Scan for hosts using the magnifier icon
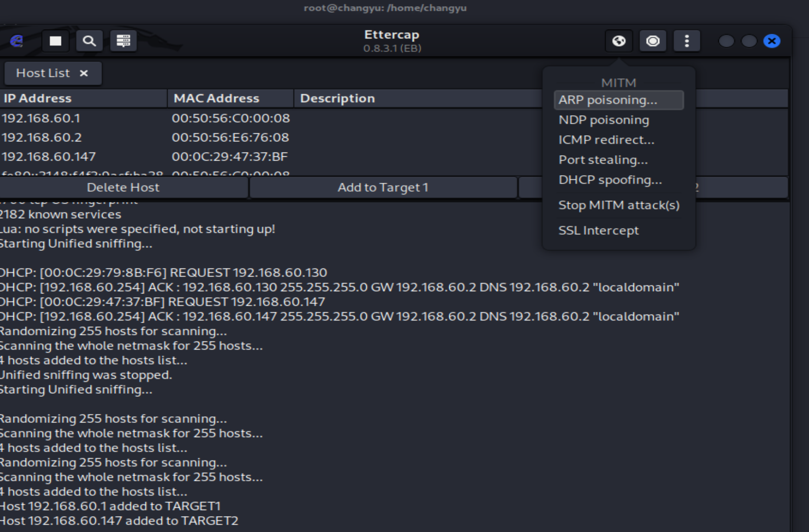 89,41
